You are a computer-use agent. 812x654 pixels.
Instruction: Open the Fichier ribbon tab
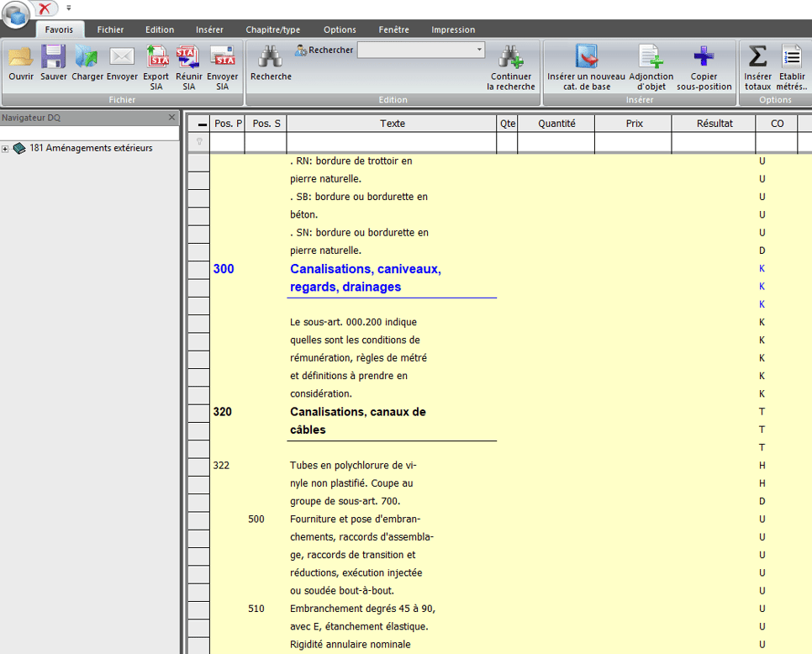click(110, 29)
